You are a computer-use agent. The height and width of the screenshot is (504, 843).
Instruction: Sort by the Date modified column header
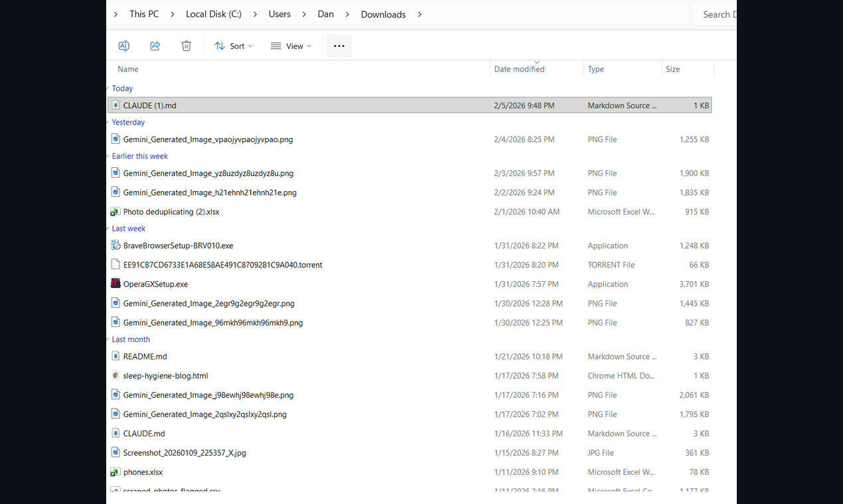point(519,69)
